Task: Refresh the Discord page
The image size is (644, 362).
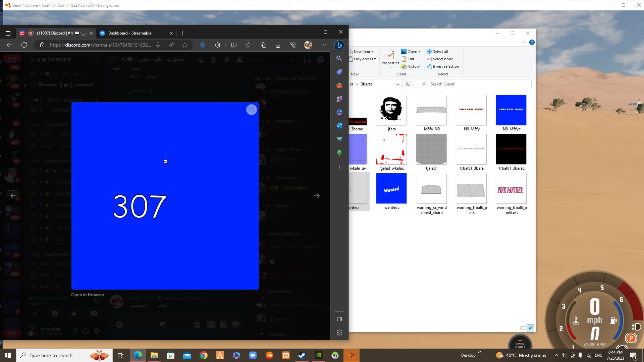Action: pyautogui.click(x=24, y=45)
